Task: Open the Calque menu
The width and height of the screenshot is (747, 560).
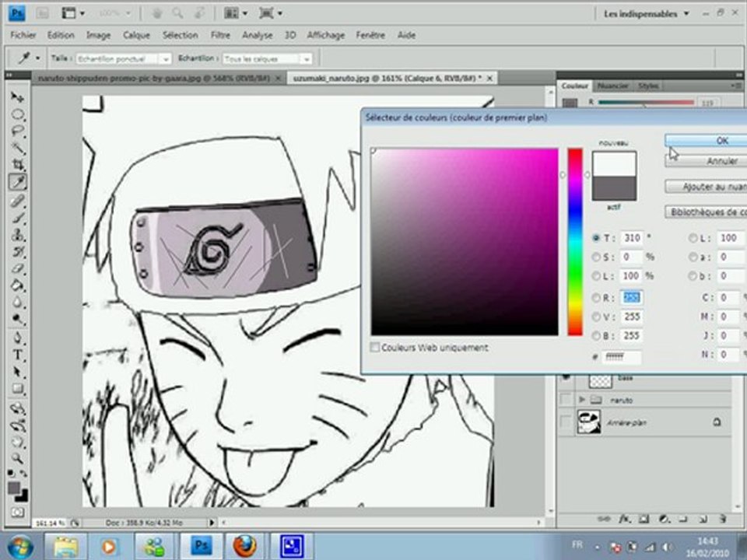Action: [x=136, y=35]
